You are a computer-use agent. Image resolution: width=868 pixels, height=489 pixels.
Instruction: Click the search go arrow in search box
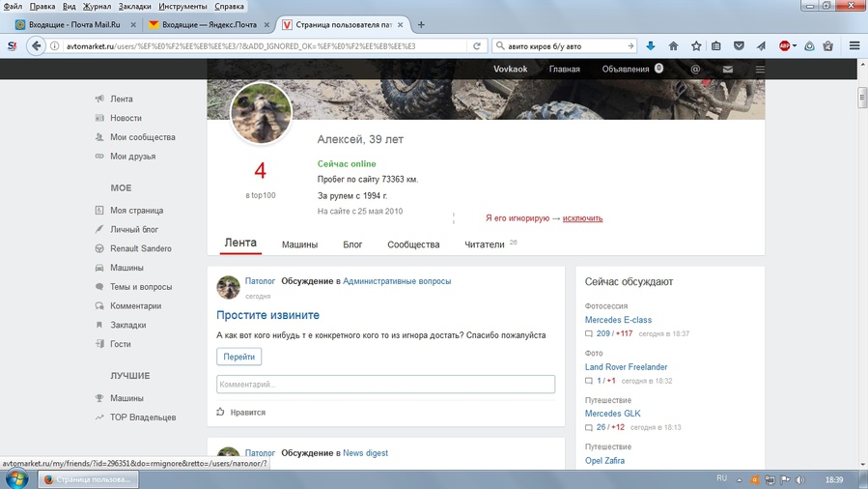(630, 46)
